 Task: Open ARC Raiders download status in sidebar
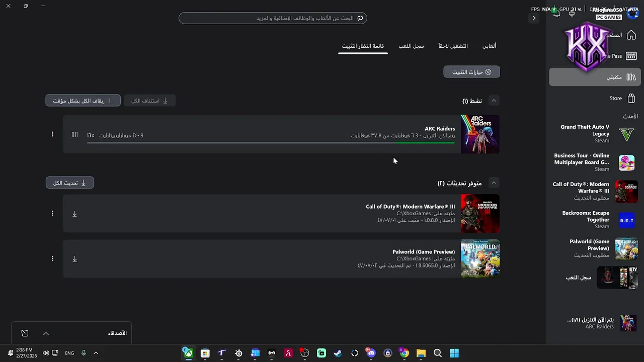(x=595, y=323)
